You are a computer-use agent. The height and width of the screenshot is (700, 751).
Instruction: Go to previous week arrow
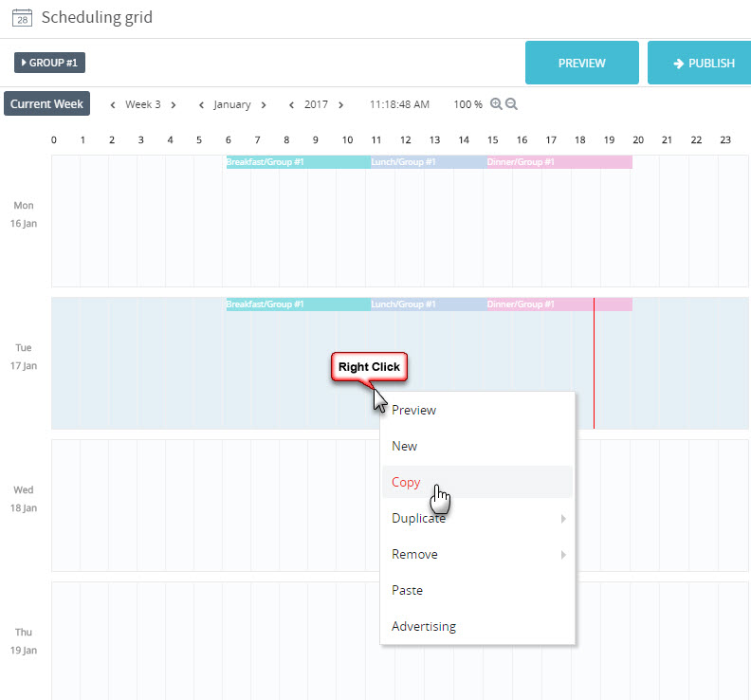click(x=113, y=105)
